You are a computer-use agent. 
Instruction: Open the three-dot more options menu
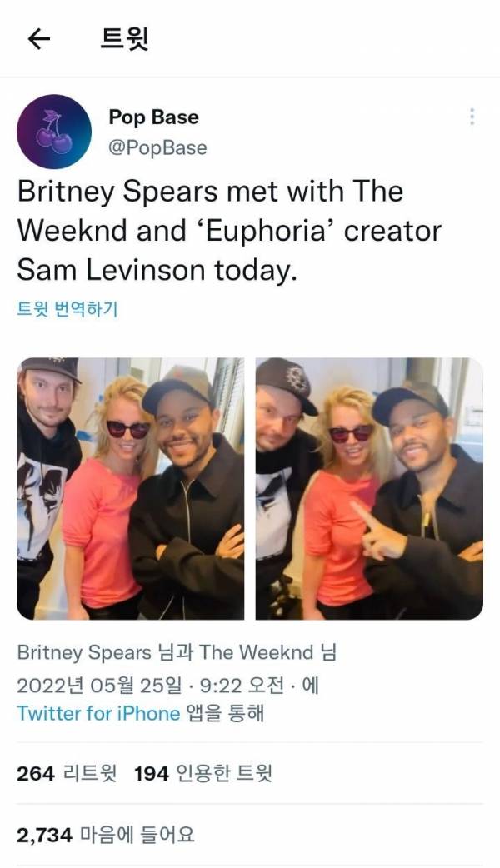click(472, 117)
